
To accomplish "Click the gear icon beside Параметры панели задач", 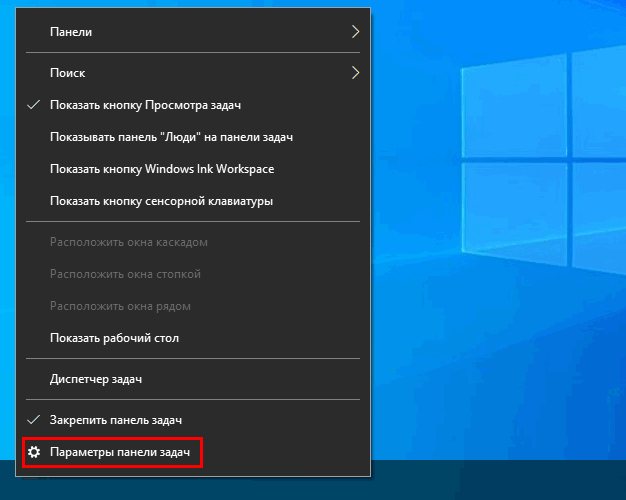I will [x=34, y=453].
